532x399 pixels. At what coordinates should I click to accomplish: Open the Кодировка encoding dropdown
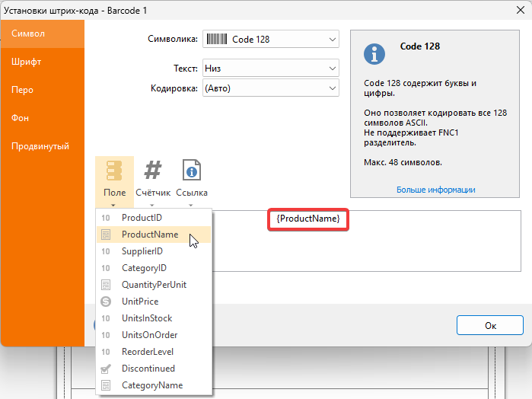coord(270,88)
